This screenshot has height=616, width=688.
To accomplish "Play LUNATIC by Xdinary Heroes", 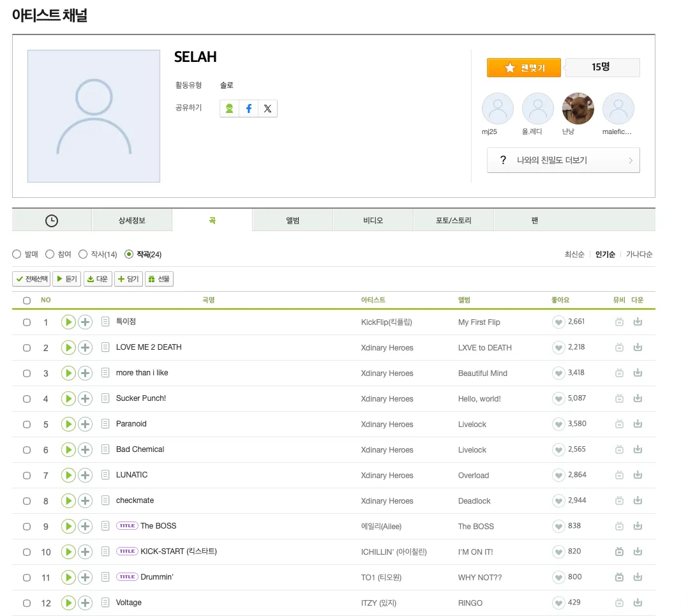I will point(68,475).
